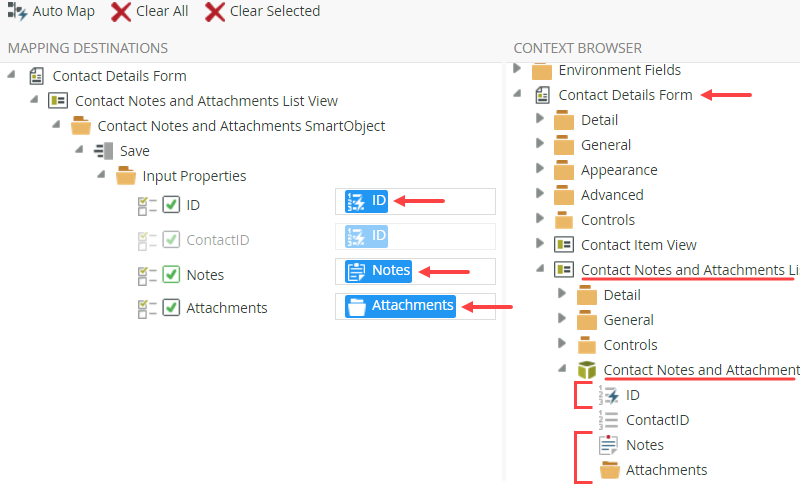Screen dimensions: 800x485
Task: Click the Auto Map button label
Action: (x=63, y=12)
